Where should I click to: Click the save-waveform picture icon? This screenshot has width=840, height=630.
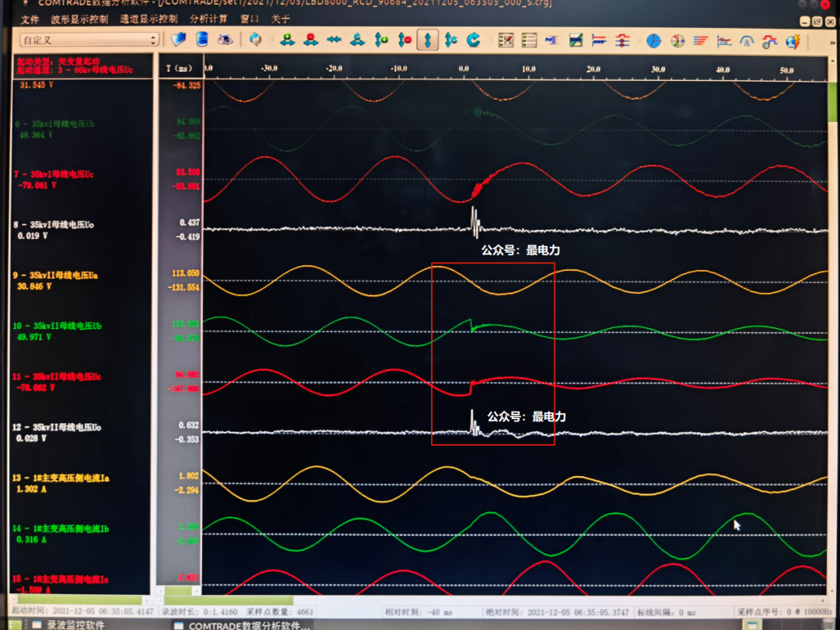(576, 40)
